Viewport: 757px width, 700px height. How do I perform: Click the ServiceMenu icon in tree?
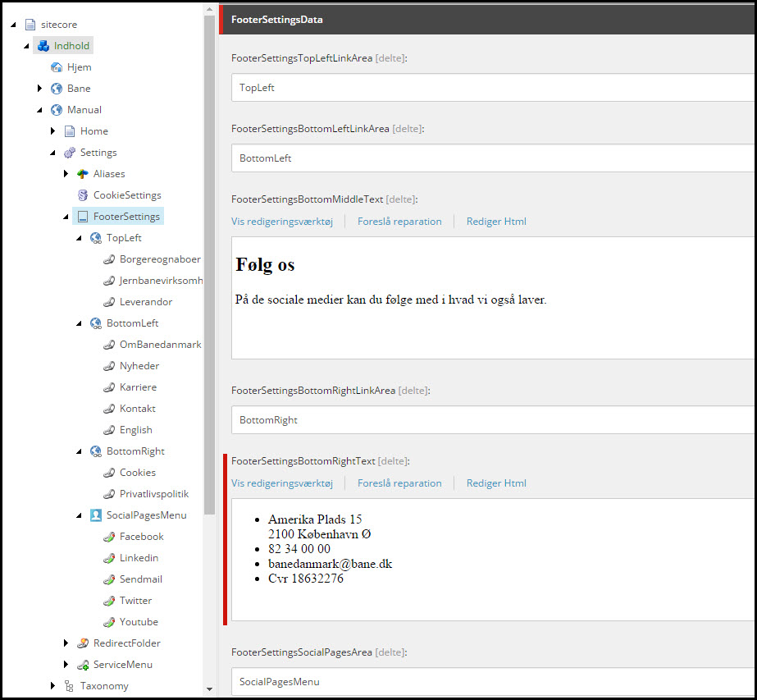pos(83,665)
